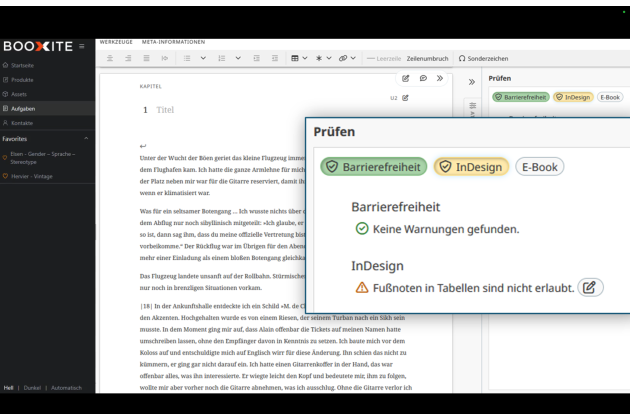The height and width of the screenshot is (420, 630).
Task: Insert a Zeilenumbruch from the toolbar
Action: pos(427,58)
